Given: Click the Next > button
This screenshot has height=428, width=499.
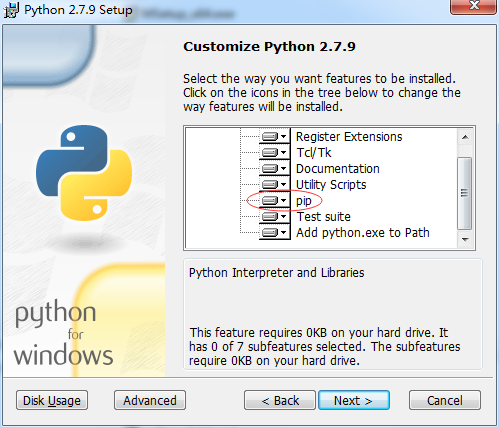Looking at the screenshot, I should click(354, 400).
